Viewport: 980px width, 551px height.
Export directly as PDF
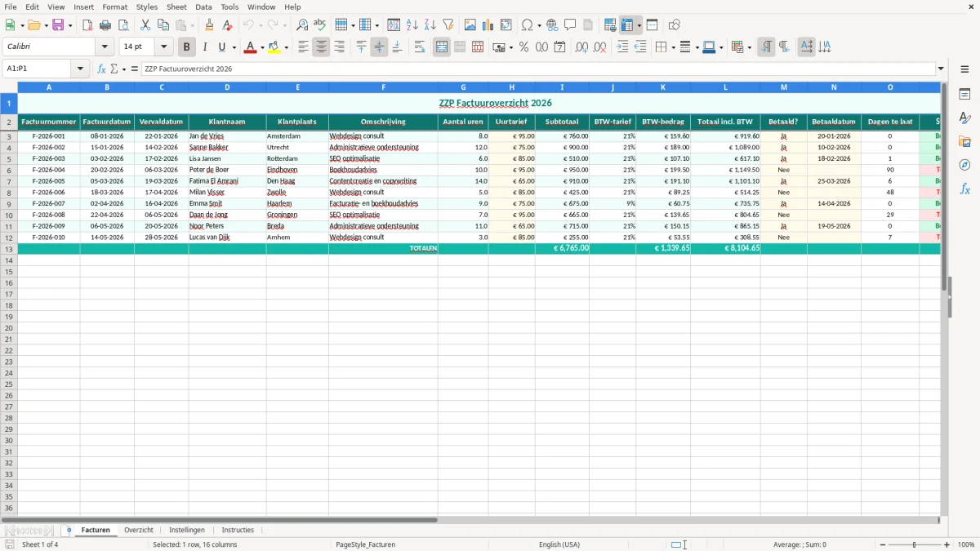(87, 25)
